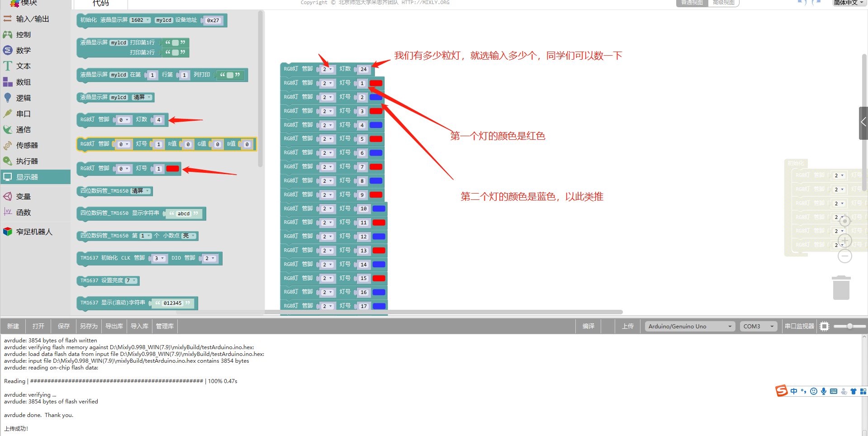Click the Sogou input method logo
The width and height of the screenshot is (868, 436).
(782, 391)
